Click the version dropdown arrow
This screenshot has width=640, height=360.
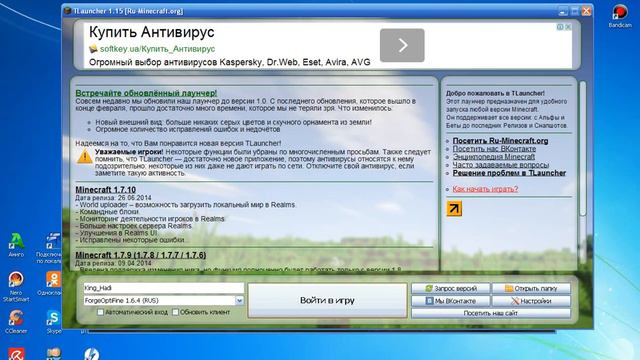click(x=240, y=301)
